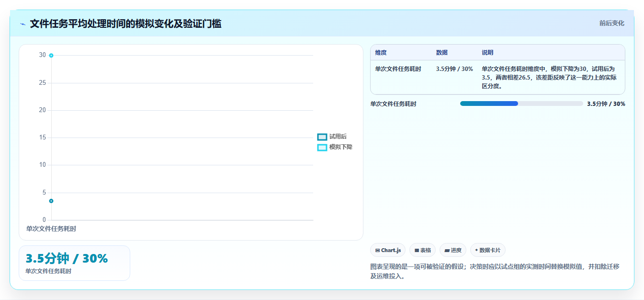644x300 pixels.
Task: Click the x-axis label 单次文件任务耗时
Action: tap(51, 229)
